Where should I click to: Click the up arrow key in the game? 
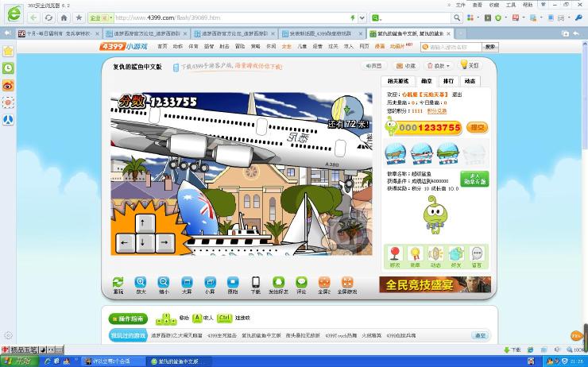coord(145,223)
